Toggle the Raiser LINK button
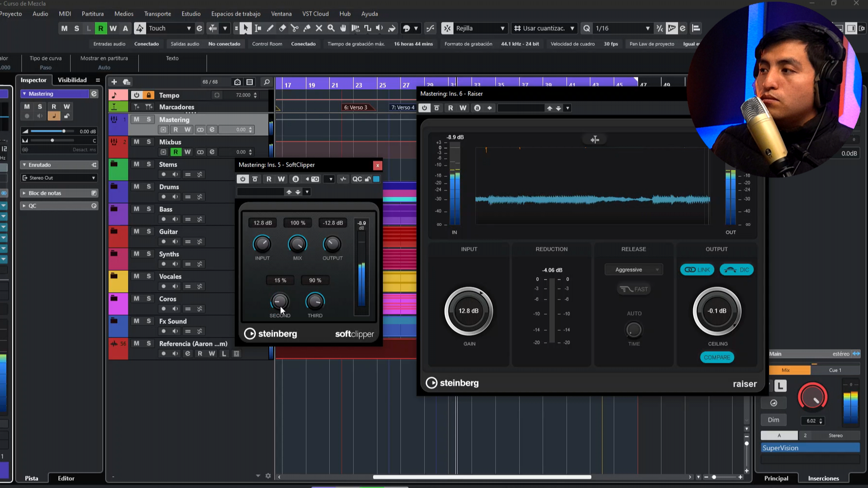 (x=697, y=270)
